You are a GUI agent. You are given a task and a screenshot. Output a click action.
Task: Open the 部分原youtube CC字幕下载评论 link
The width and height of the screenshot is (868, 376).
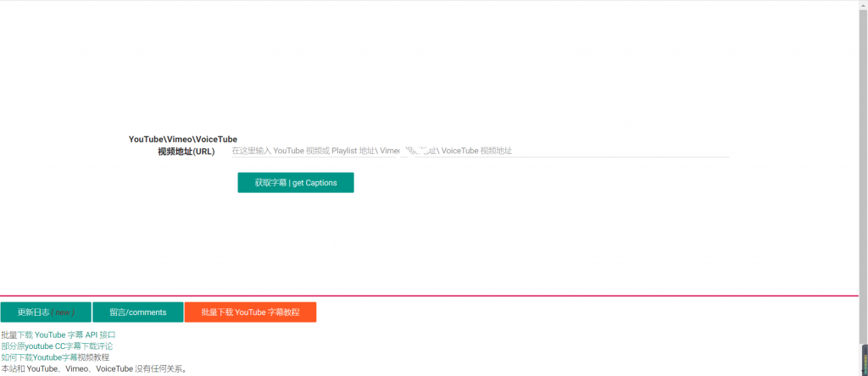click(x=57, y=346)
